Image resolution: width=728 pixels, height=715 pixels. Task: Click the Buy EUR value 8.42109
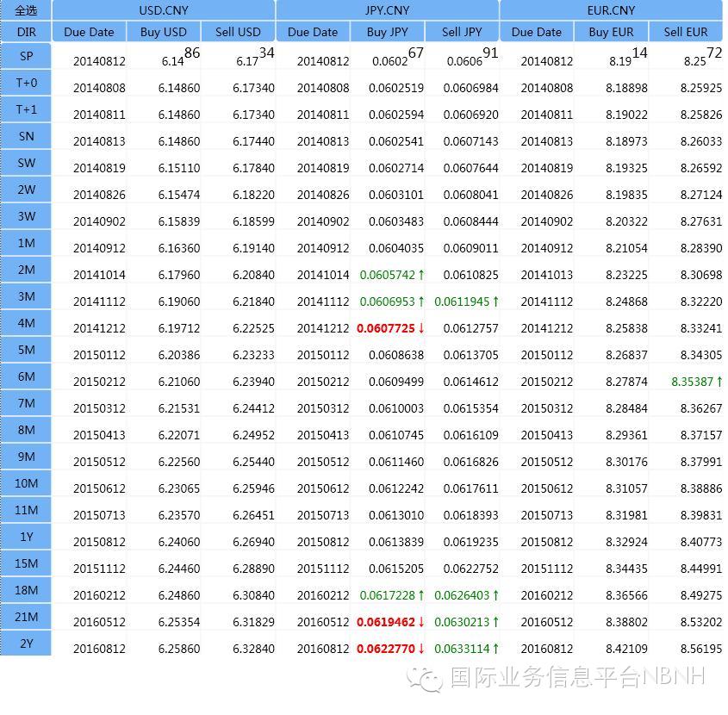(x=626, y=649)
